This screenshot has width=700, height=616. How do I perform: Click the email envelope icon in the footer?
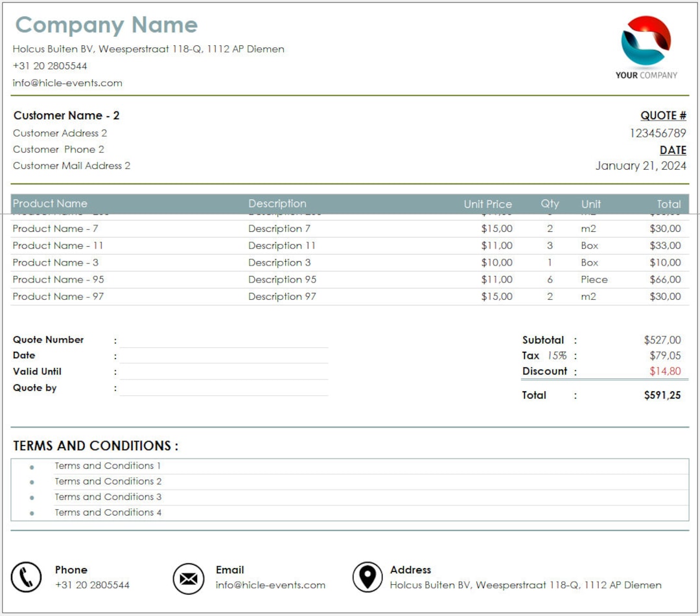coord(189,578)
